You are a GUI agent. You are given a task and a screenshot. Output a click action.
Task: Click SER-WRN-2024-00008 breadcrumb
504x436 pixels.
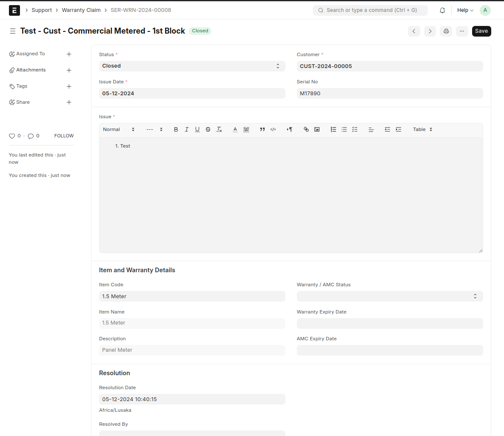tap(141, 10)
